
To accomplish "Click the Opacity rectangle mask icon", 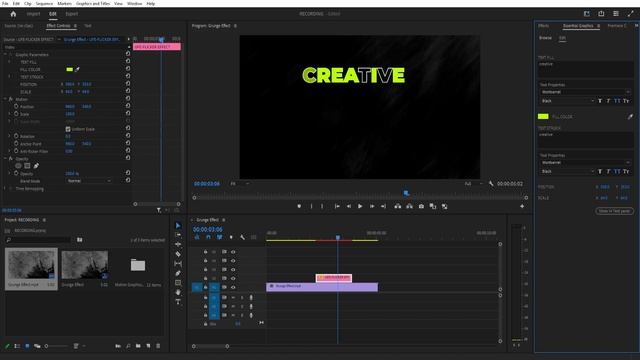I will tap(27, 166).
